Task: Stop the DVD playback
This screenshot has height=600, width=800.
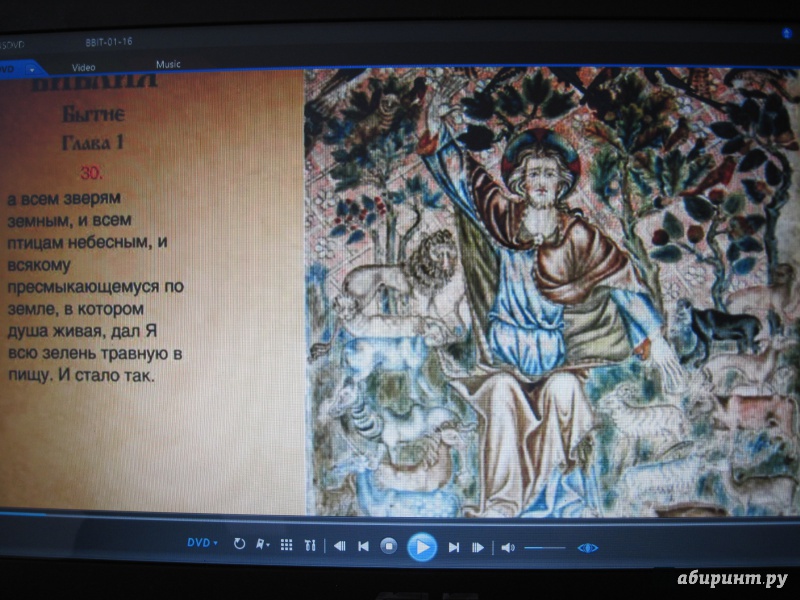Action: [389, 546]
